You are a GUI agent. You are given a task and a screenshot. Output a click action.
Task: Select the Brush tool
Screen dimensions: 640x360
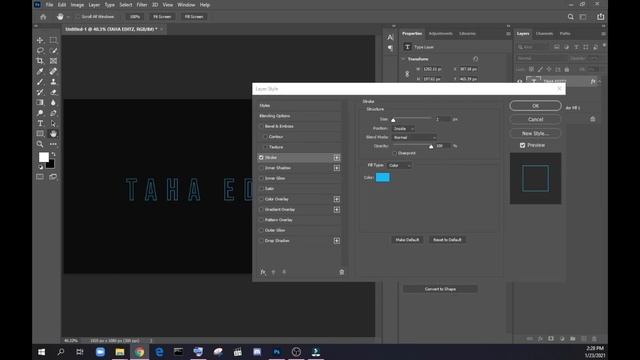pos(40,82)
